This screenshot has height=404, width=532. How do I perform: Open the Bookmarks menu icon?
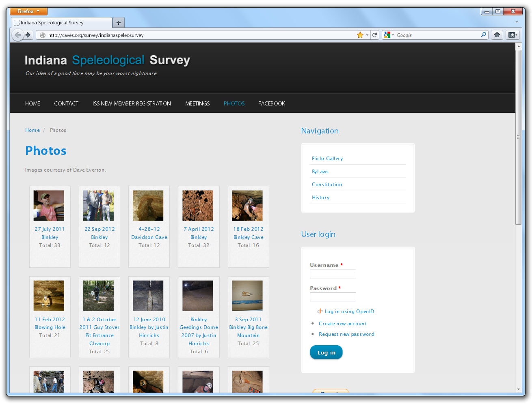(x=513, y=35)
